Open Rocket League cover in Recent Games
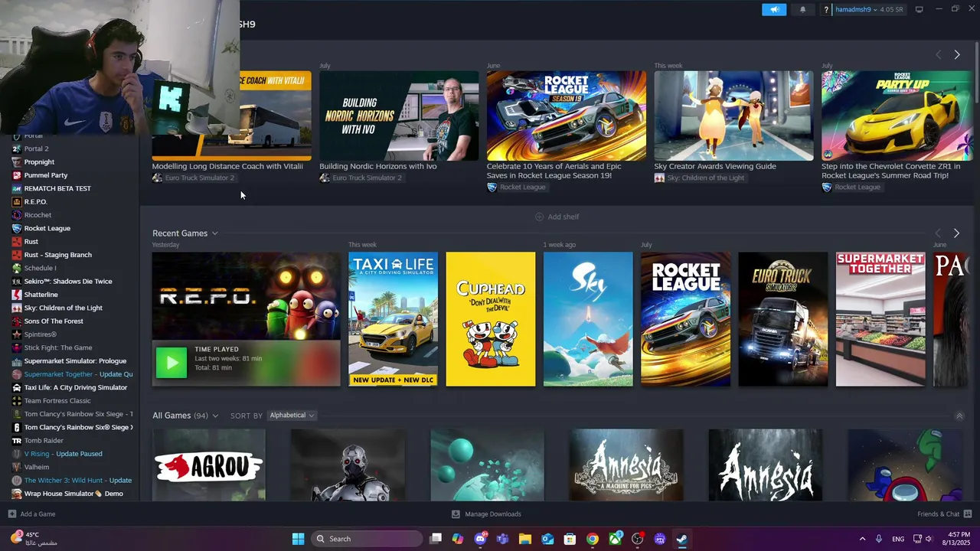This screenshot has width=980, height=551. pyautogui.click(x=685, y=319)
